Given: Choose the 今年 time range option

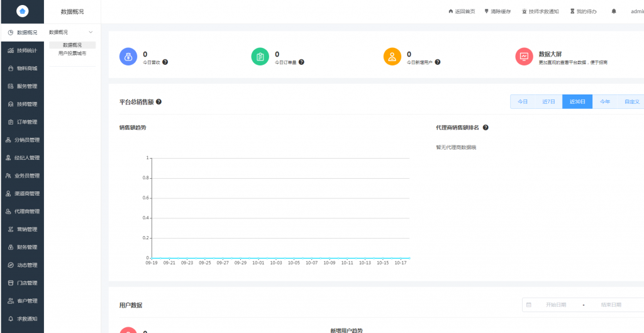Looking at the screenshot, I should (x=604, y=101).
